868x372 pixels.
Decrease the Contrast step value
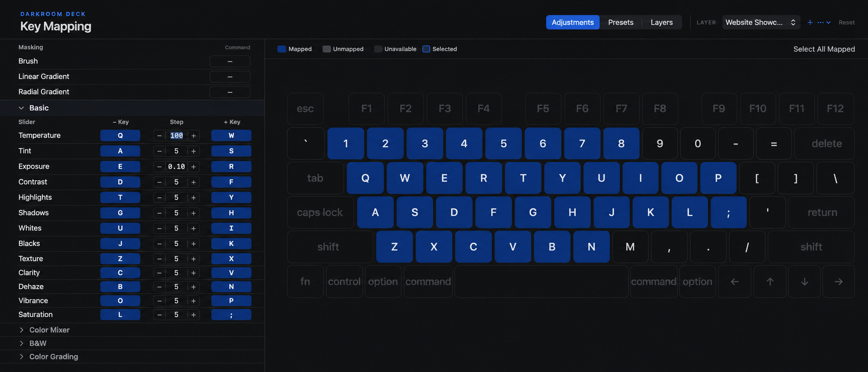[159, 182]
